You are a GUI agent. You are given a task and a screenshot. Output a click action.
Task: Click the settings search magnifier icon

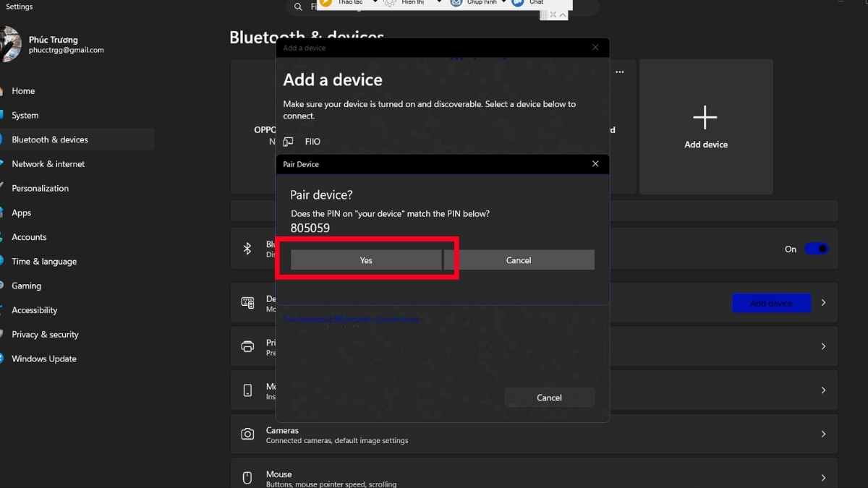pos(298,7)
